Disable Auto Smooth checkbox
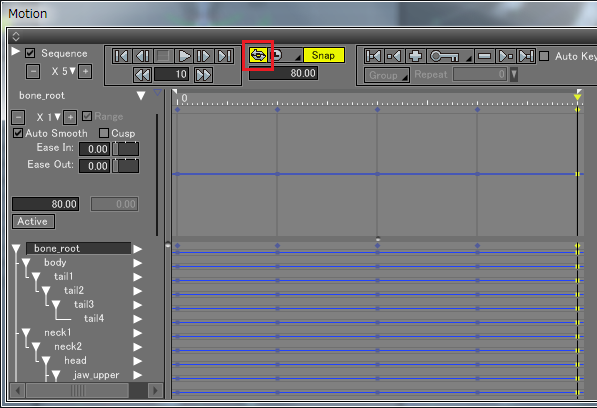 pyautogui.click(x=18, y=133)
